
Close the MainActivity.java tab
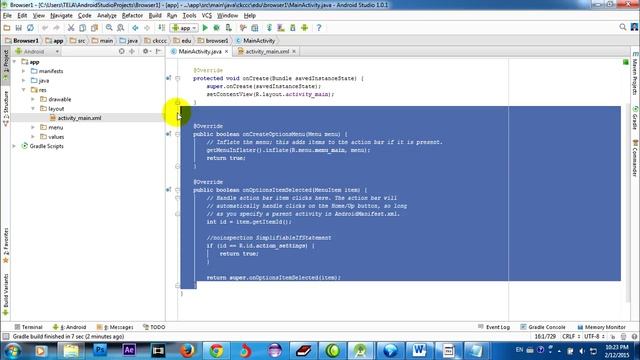(x=227, y=51)
